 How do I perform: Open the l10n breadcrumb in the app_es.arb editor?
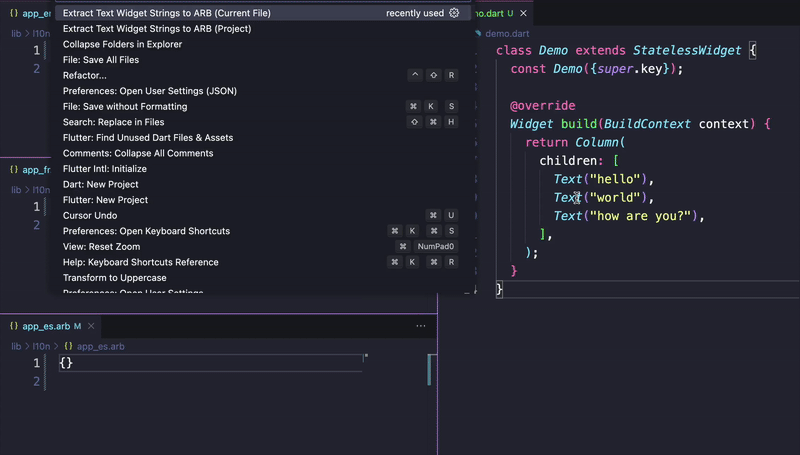coord(40,346)
